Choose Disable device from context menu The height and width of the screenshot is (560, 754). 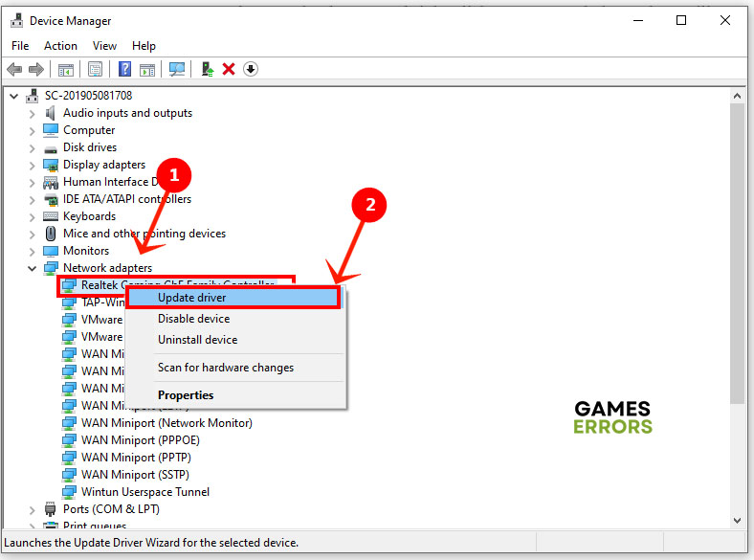point(235,319)
